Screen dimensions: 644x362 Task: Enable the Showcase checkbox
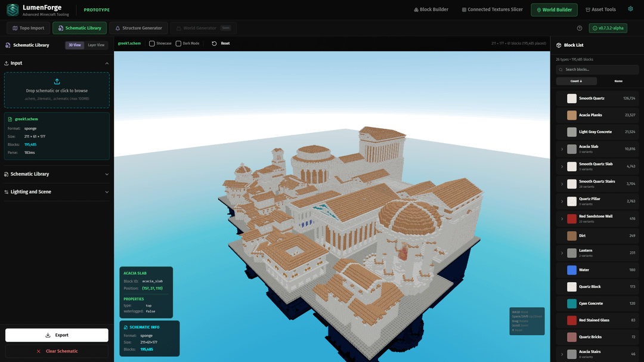(x=152, y=44)
